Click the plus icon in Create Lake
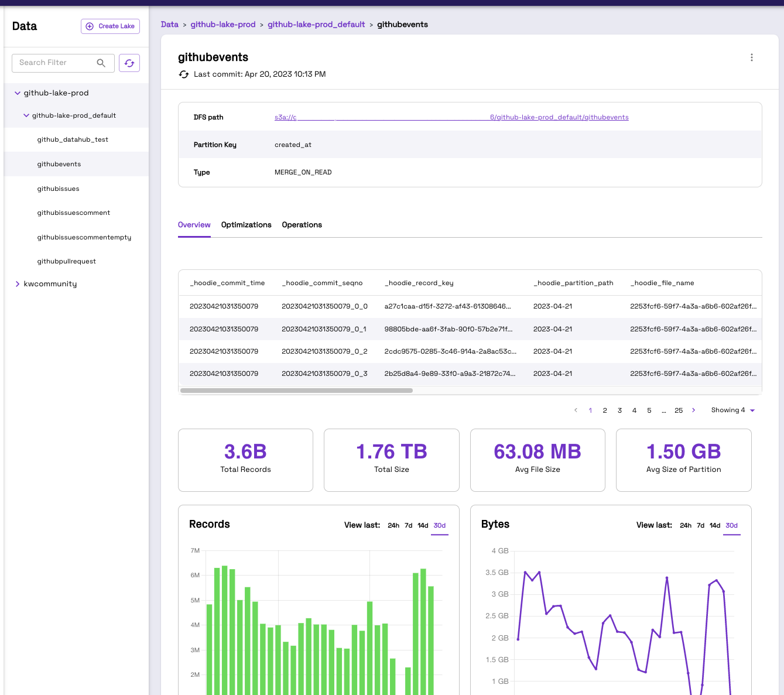 90,26
